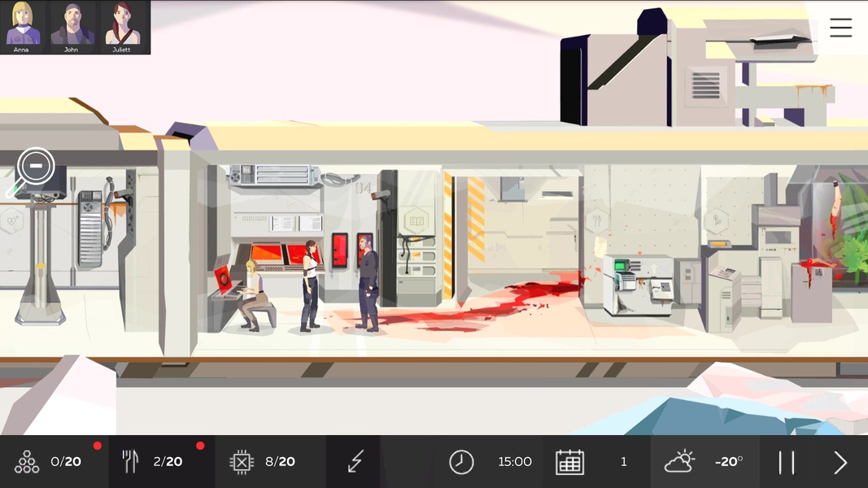Click the weather cloud-sun icon

(679, 461)
